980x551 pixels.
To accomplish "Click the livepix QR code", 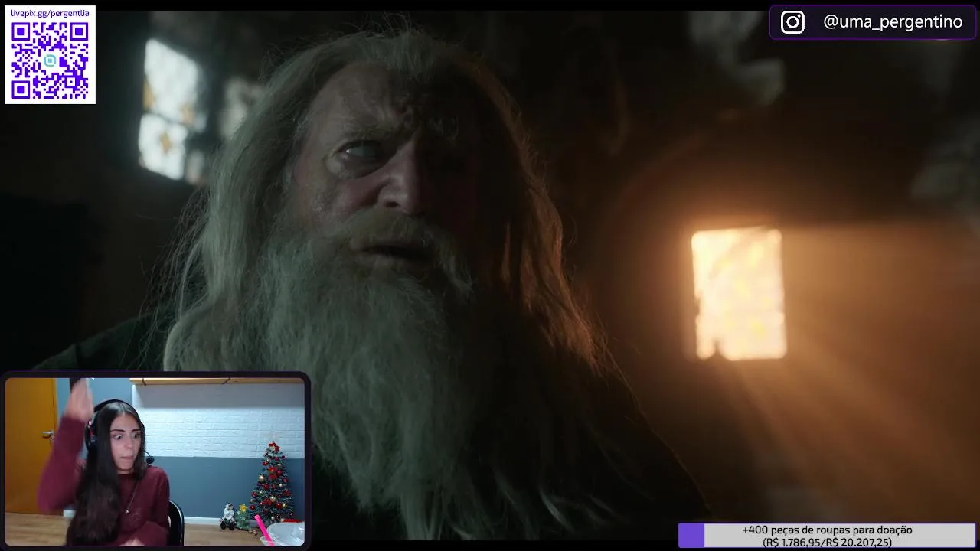I will (x=50, y=61).
